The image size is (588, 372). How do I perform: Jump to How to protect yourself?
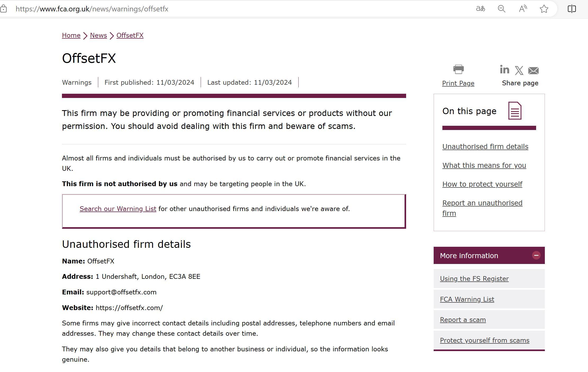[x=482, y=184]
